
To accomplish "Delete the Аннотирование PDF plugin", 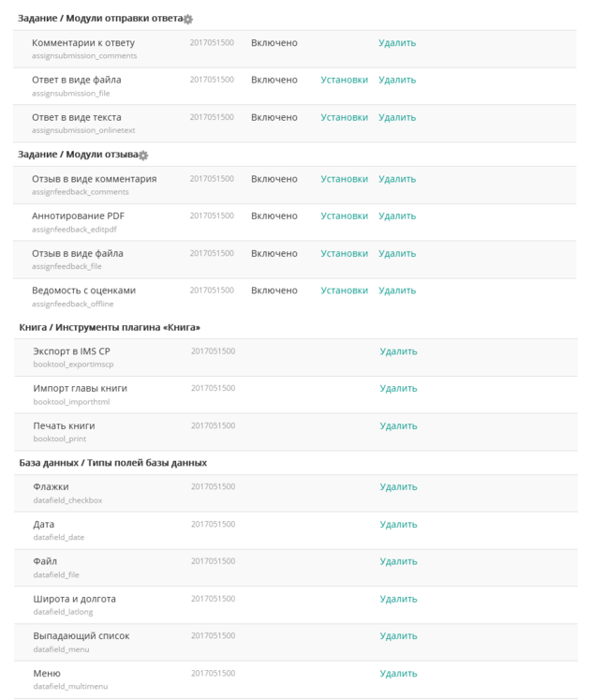I will click(x=397, y=216).
